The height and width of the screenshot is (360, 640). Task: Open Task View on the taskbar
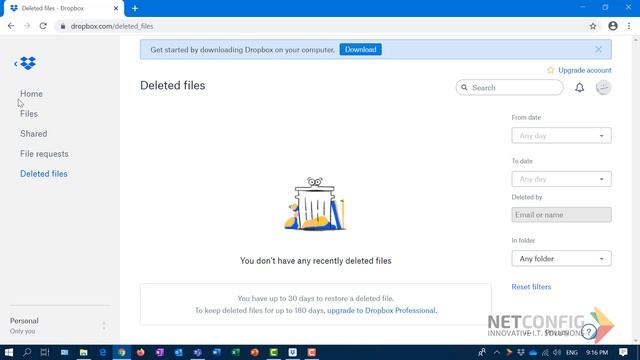pyautogui.click(x=45, y=352)
